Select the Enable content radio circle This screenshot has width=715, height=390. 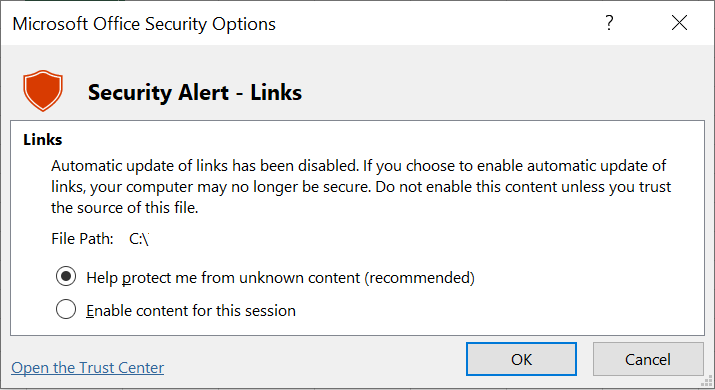tap(66, 309)
